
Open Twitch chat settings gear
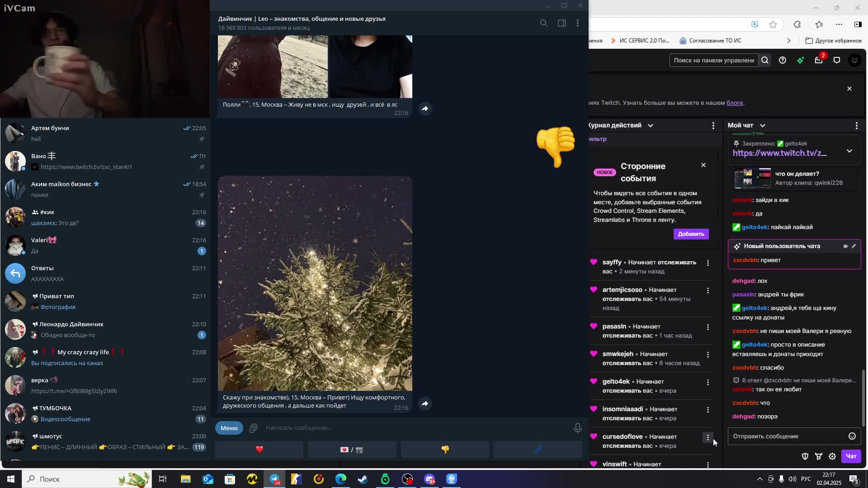click(832, 456)
